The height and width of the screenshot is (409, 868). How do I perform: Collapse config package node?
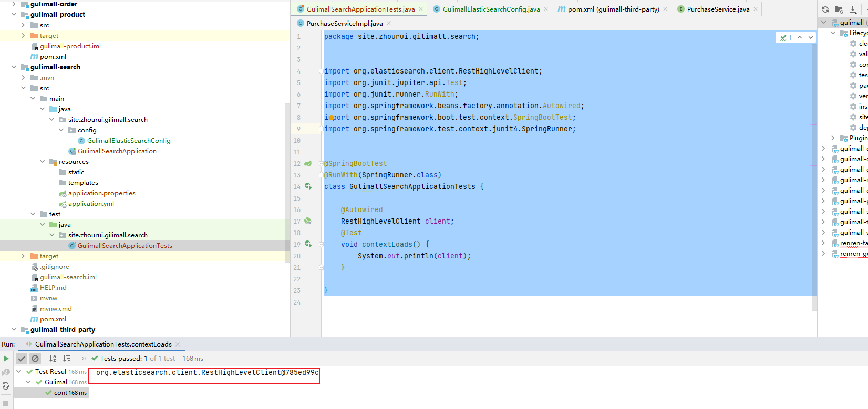click(x=61, y=130)
